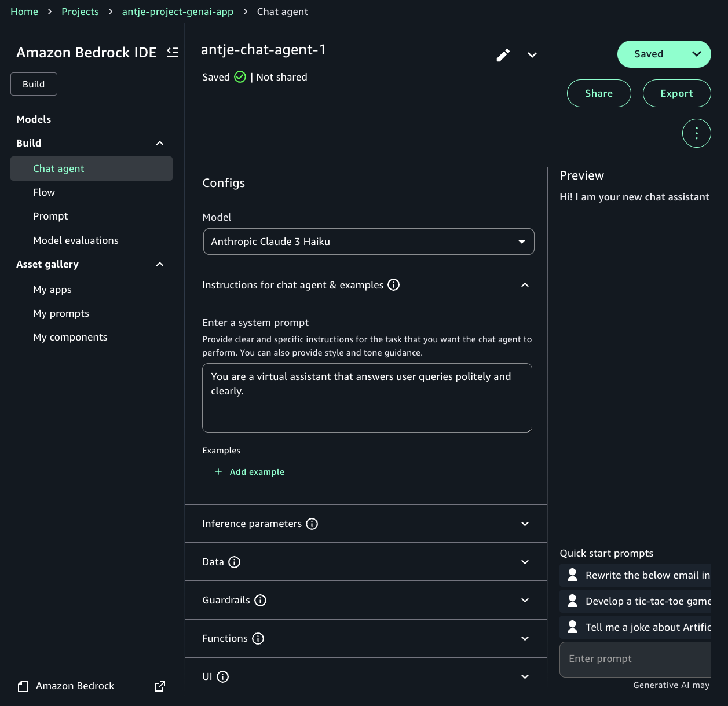
Task: Click the 'Not shared' status text
Action: pyautogui.click(x=281, y=77)
